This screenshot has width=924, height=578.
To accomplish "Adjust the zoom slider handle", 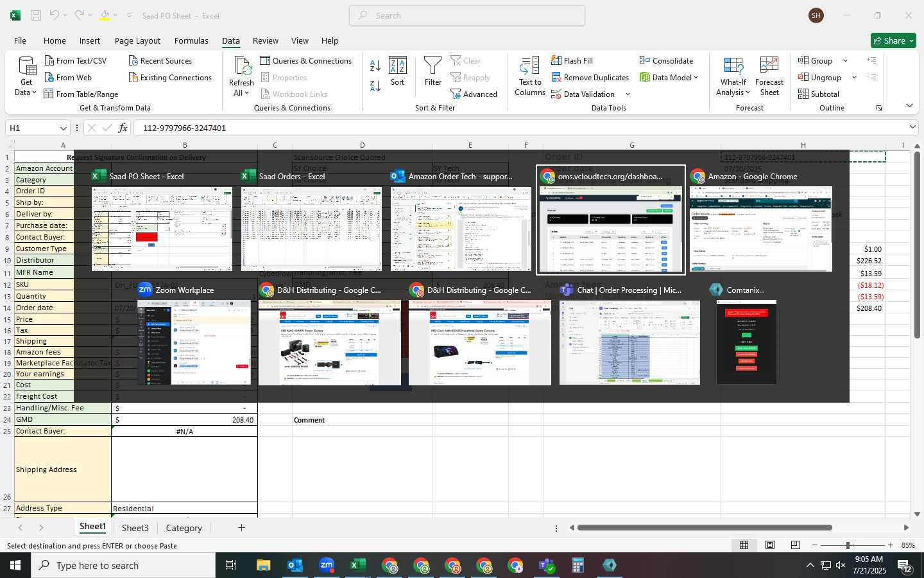I will [848, 545].
